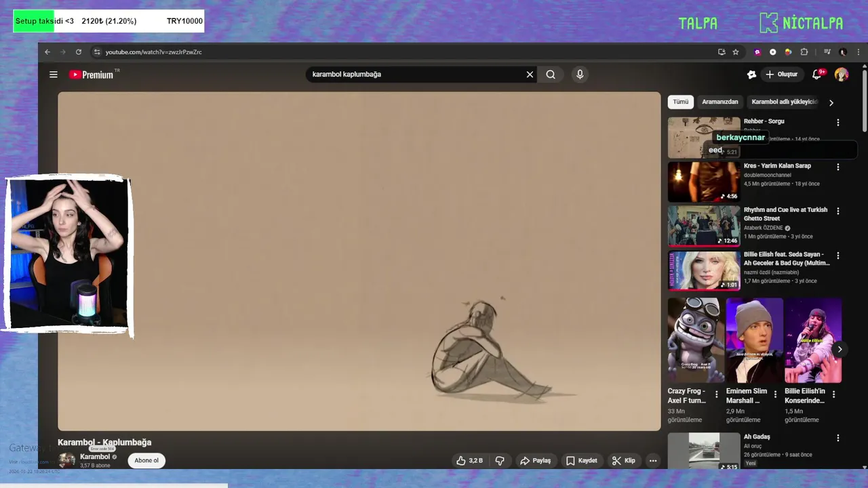Viewport: 868px width, 488px height.
Task: Open Chrome profile avatar in toolbar
Action: 843,52
